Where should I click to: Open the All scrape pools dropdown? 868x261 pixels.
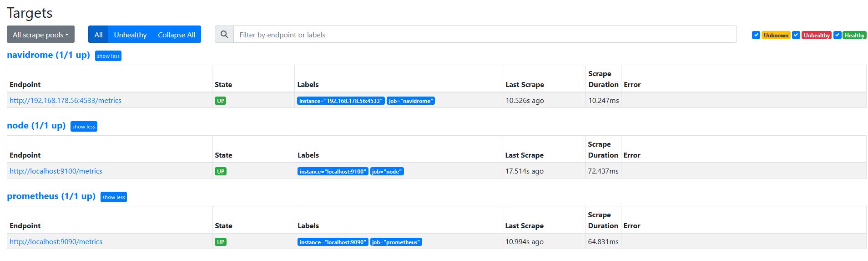40,35
